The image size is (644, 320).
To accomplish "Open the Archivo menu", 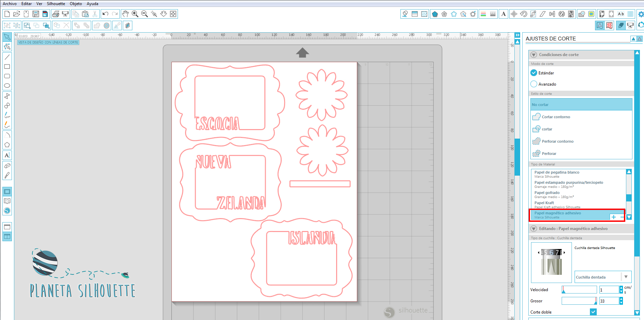I will click(x=10, y=4).
